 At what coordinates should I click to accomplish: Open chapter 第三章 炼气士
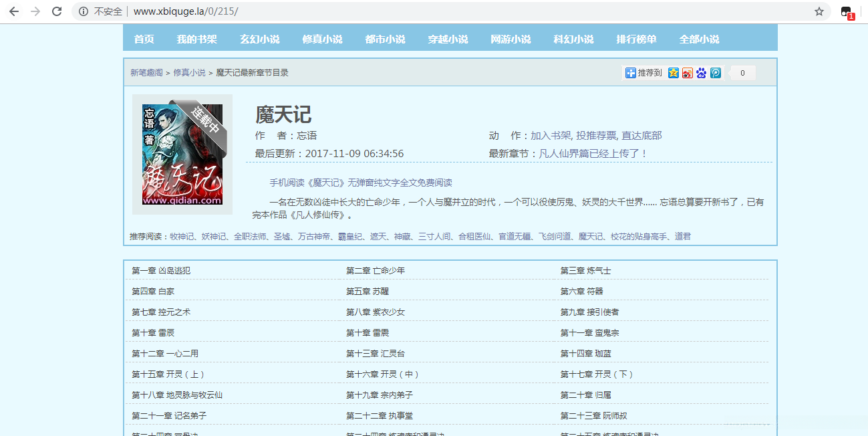click(x=586, y=271)
